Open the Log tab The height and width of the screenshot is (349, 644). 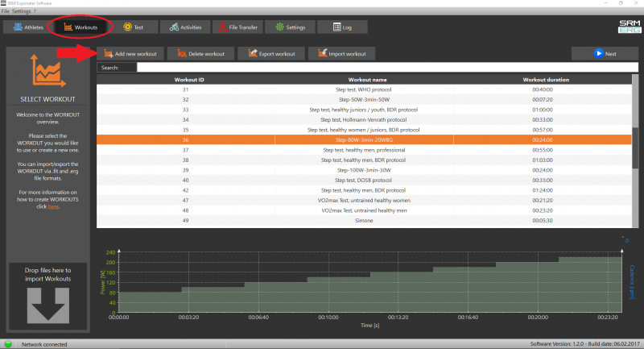coord(341,27)
